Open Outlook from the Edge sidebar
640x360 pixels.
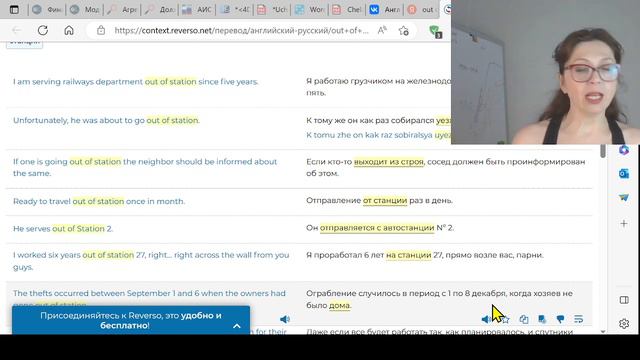(x=624, y=173)
